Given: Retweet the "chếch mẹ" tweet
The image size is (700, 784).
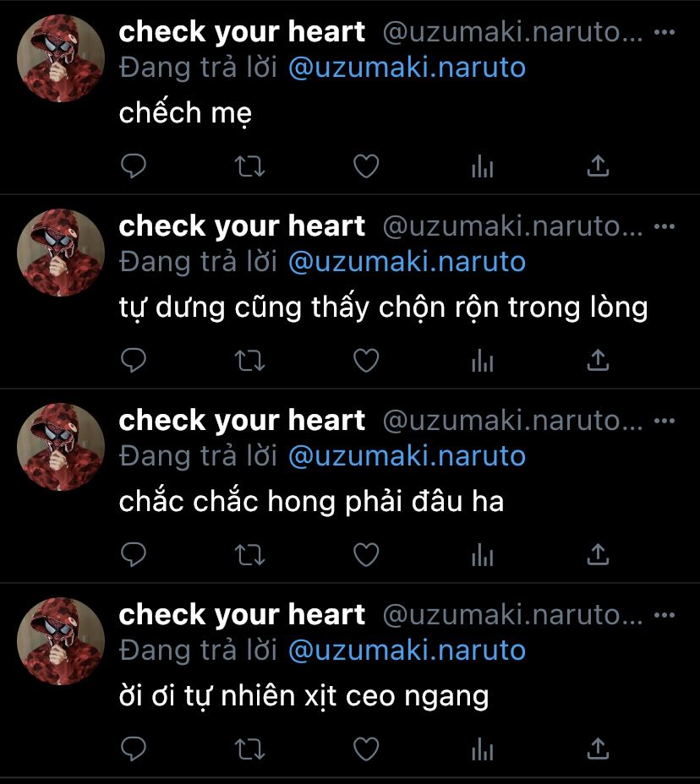Looking at the screenshot, I should [x=249, y=166].
